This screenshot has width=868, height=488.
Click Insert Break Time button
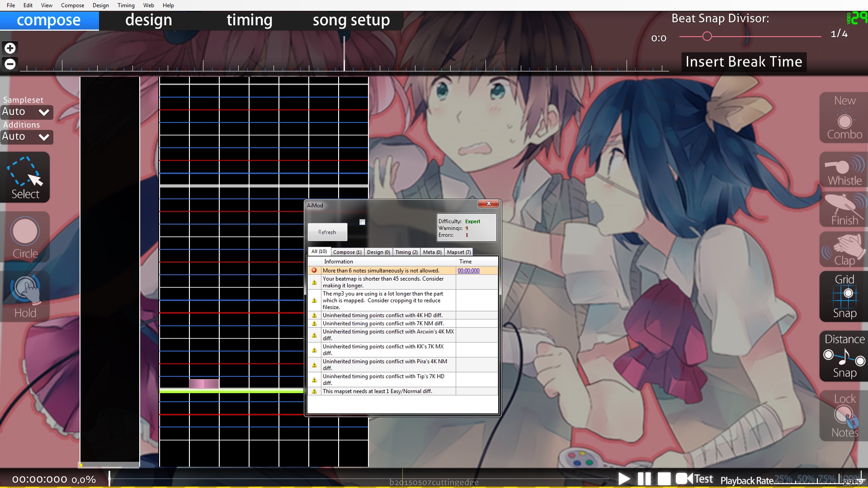tap(744, 61)
